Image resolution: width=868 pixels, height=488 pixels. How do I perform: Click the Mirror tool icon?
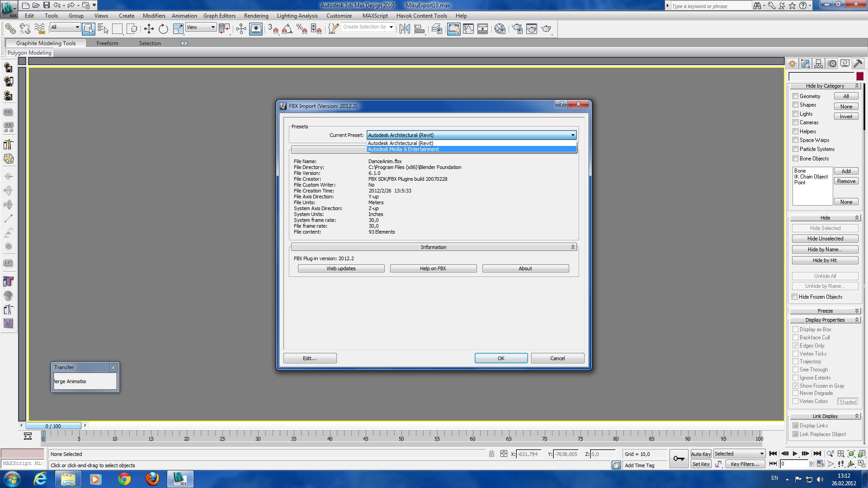[x=405, y=29]
